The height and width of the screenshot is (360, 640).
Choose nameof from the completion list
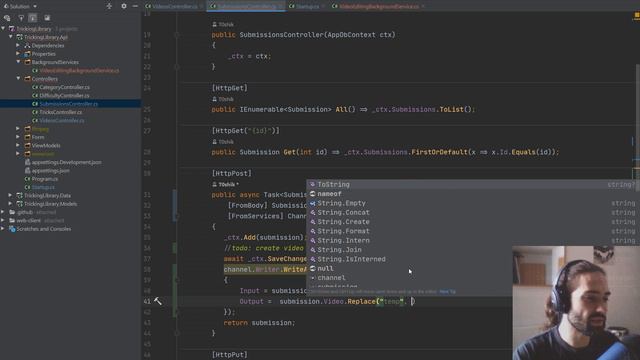329,194
